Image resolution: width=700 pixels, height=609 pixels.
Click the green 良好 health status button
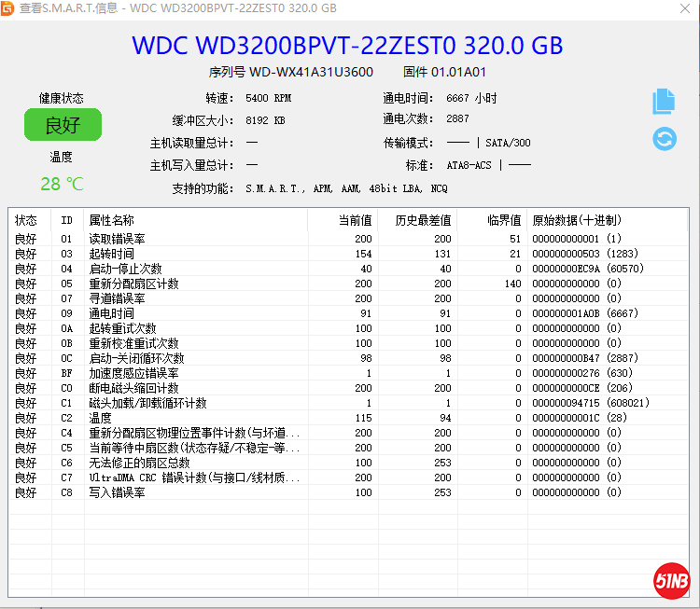coord(63,125)
